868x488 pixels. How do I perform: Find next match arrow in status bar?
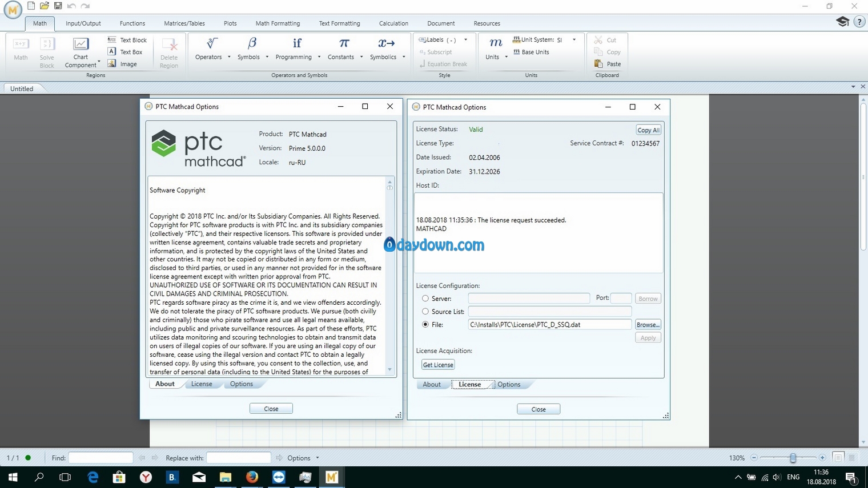(x=155, y=458)
